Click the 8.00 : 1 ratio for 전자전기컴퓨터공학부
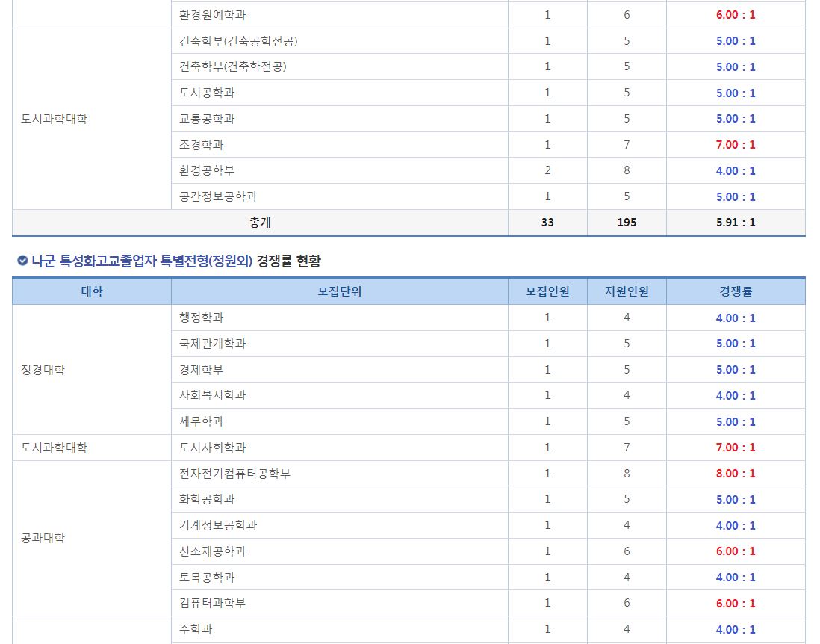Screen dimensions: 820x644 tap(736, 474)
